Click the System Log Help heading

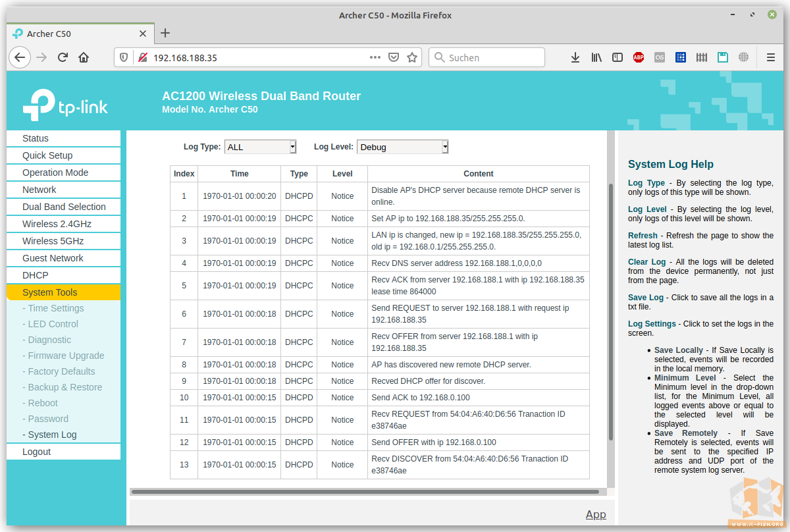pos(670,165)
